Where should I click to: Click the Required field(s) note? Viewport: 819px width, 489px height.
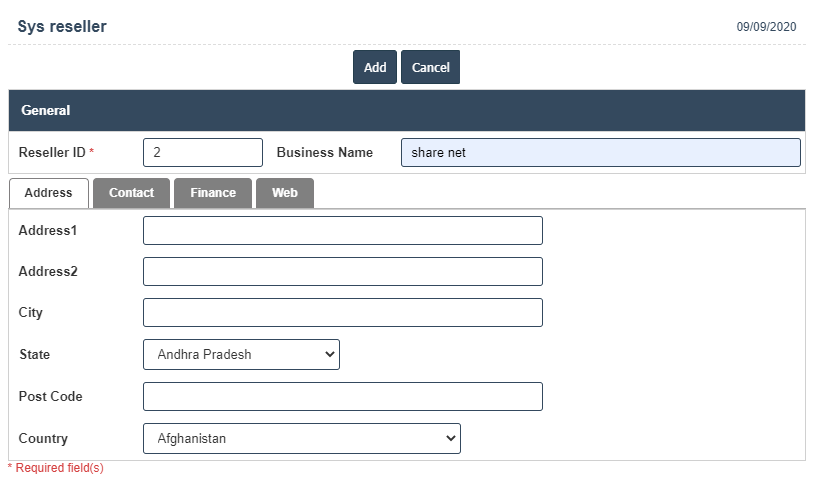click(x=56, y=468)
